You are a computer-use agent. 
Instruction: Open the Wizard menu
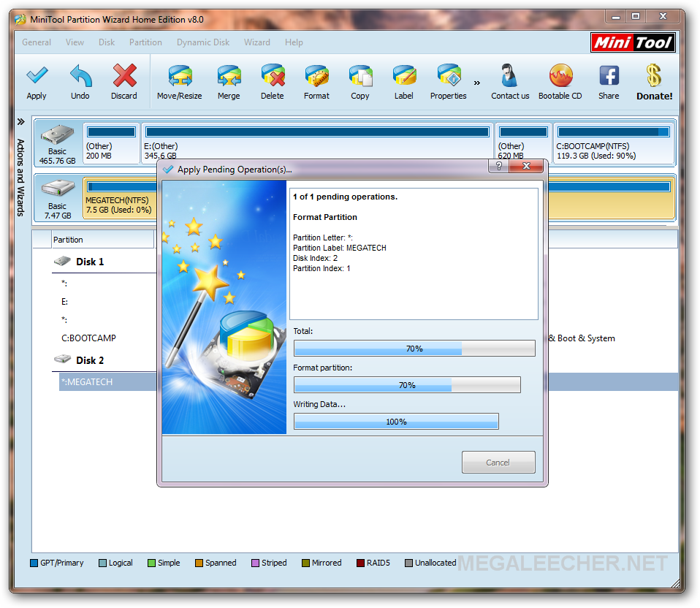[257, 42]
